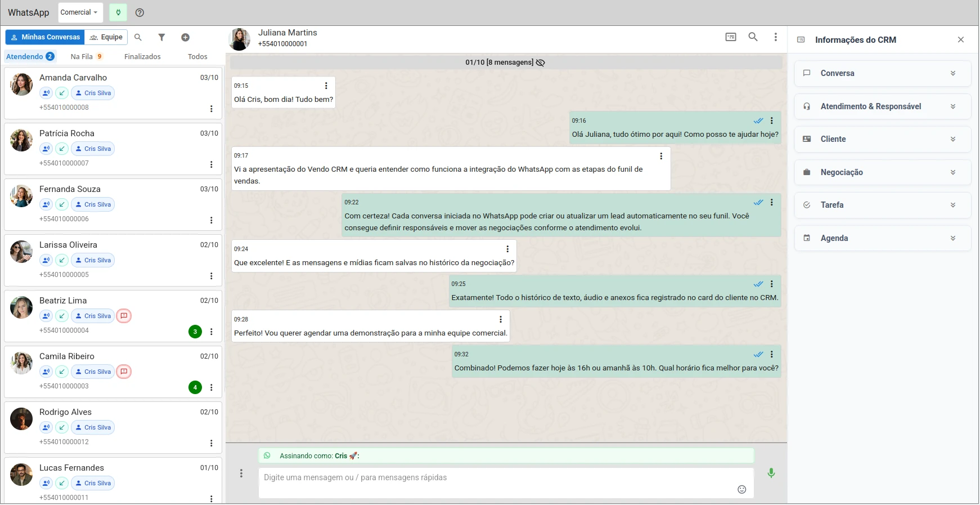Open options for the 09:24 message
Screen dimensions: 980x505
pyautogui.click(x=507, y=249)
